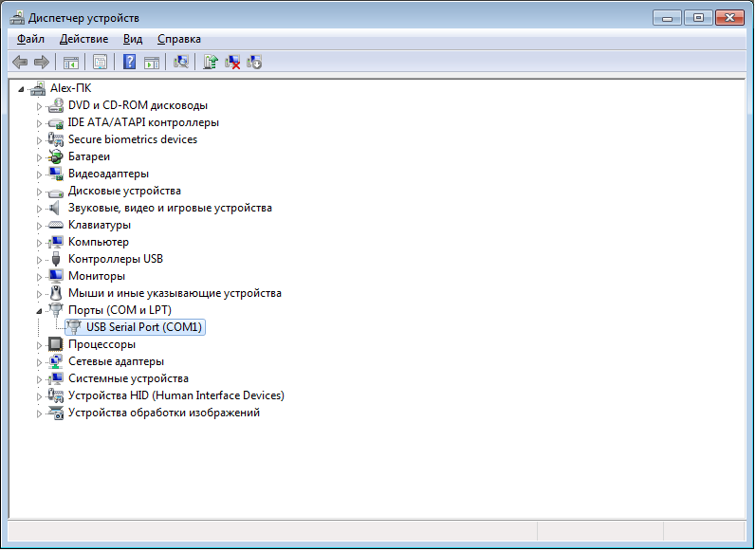Toggle the action pane toolbar icon

point(152,63)
